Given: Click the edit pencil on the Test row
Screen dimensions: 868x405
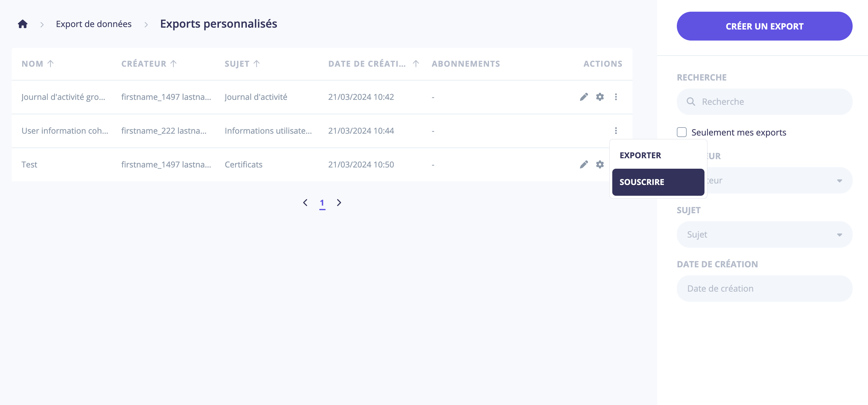Looking at the screenshot, I should (584, 165).
